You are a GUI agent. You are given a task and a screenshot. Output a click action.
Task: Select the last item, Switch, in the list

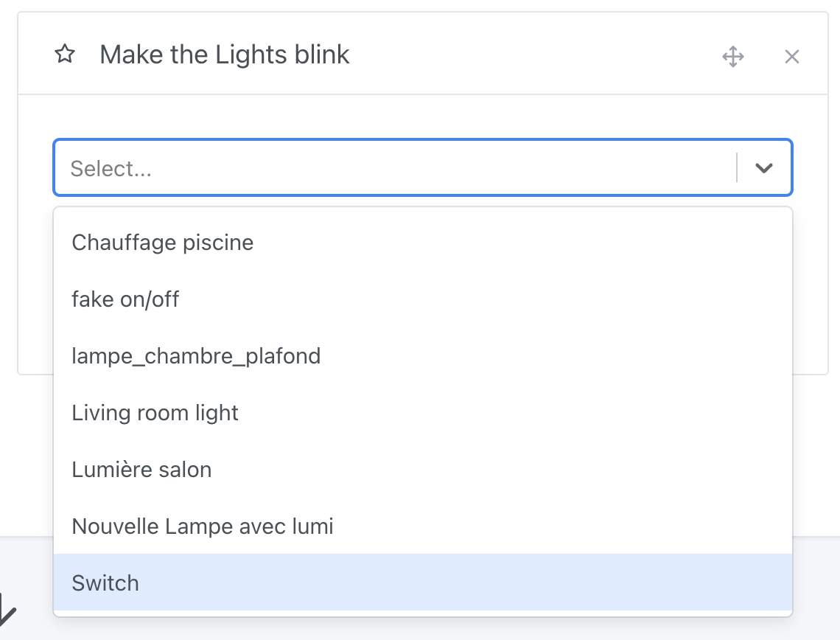click(x=105, y=582)
